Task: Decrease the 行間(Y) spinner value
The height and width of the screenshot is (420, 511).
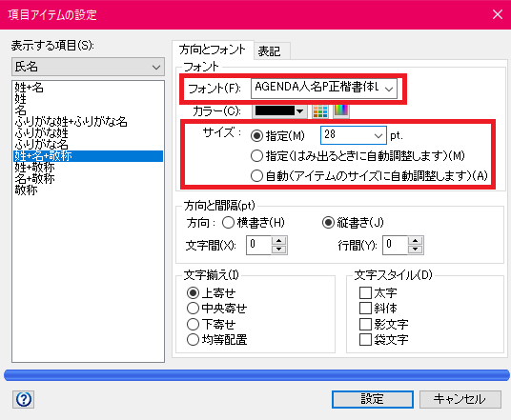Action: click(x=416, y=250)
